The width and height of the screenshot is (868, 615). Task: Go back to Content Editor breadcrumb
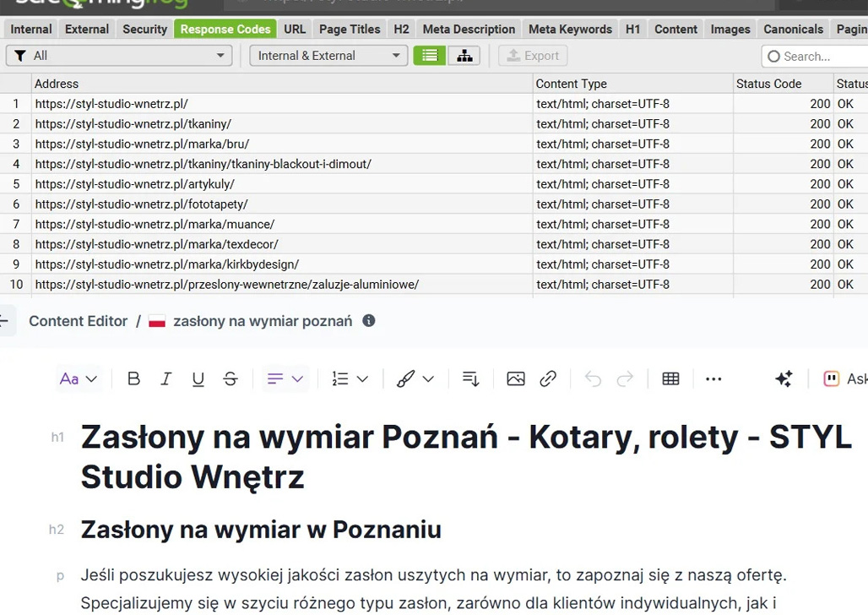tap(78, 321)
